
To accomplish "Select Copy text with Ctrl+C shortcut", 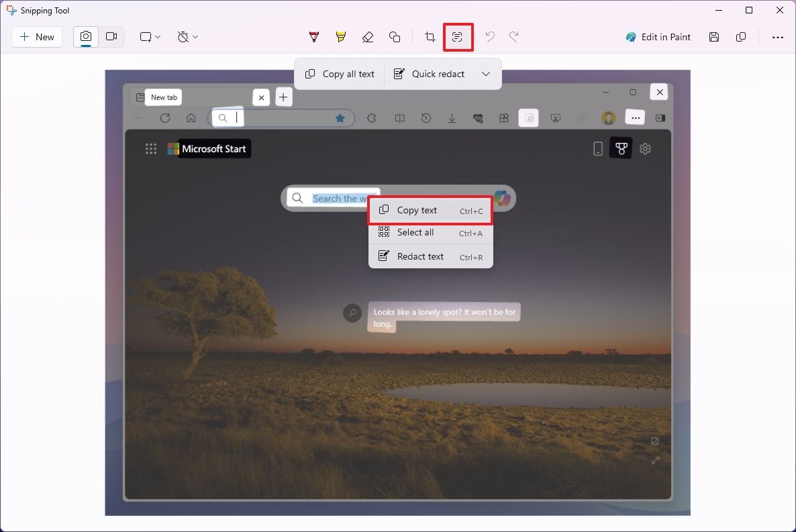I will click(x=416, y=209).
